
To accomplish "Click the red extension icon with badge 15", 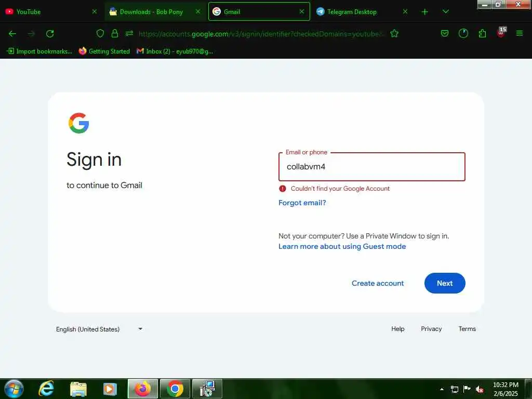I will click(501, 33).
